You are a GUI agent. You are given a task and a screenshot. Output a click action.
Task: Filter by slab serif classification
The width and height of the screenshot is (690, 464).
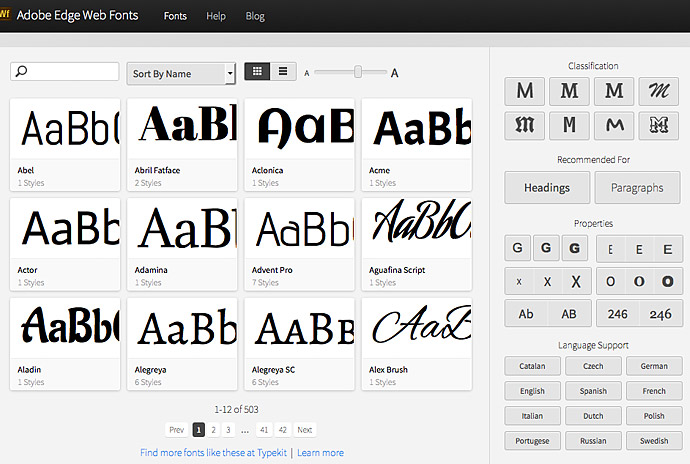pyautogui.click(x=614, y=91)
